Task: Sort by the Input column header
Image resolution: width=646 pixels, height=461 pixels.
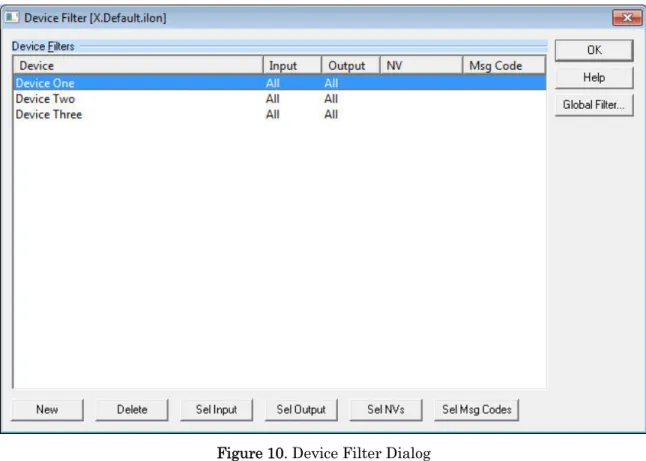Action: pyautogui.click(x=292, y=66)
